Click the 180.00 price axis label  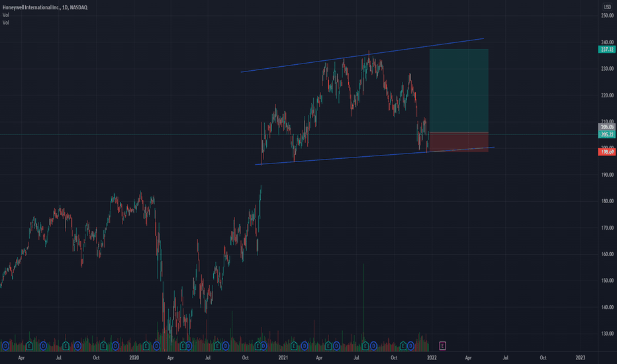pyautogui.click(x=607, y=201)
